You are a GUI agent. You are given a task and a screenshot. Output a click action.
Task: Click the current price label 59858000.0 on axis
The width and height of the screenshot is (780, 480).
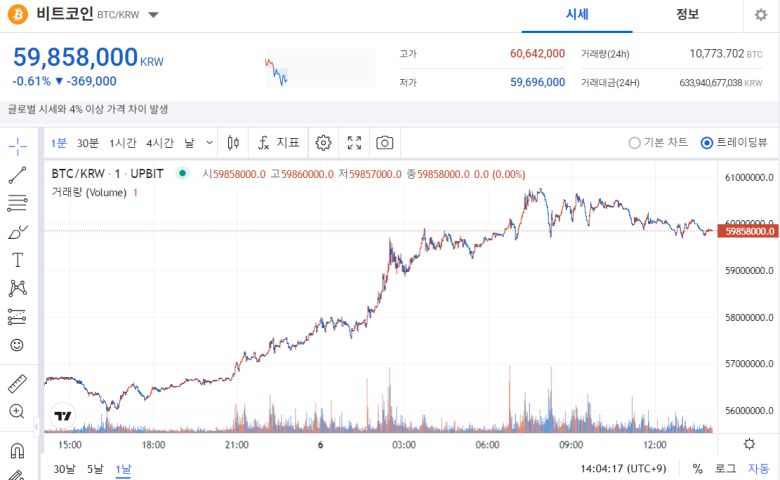coord(748,231)
